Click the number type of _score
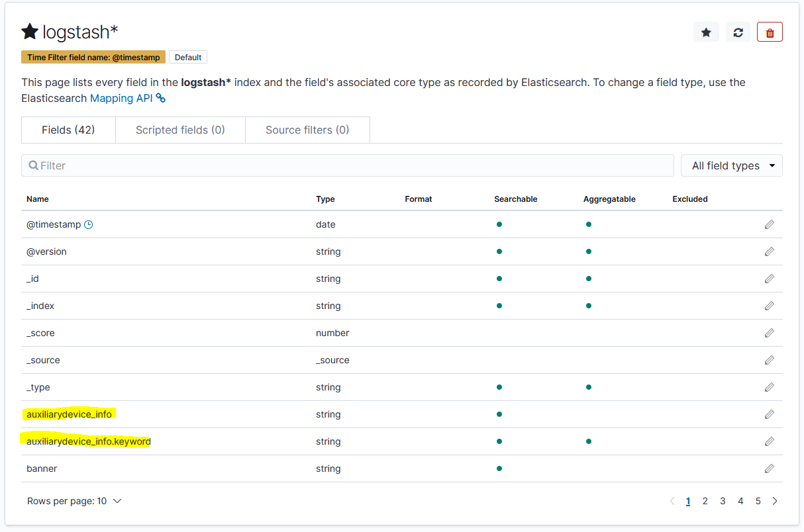The width and height of the screenshot is (804, 532). [x=332, y=333]
